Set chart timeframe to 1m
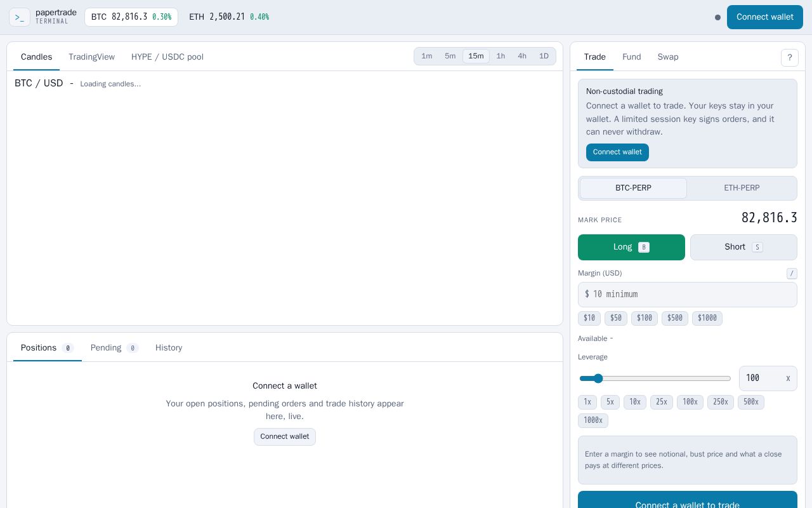 coord(427,57)
